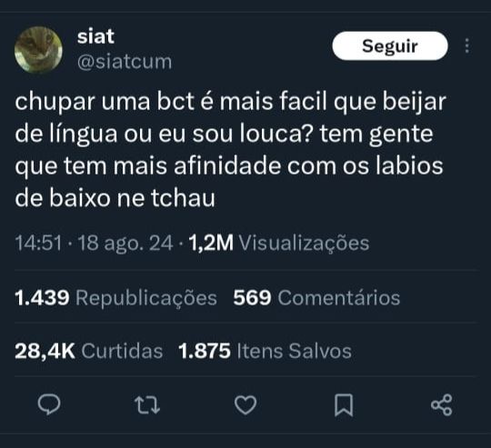View the 569 Comentários list

point(316,297)
